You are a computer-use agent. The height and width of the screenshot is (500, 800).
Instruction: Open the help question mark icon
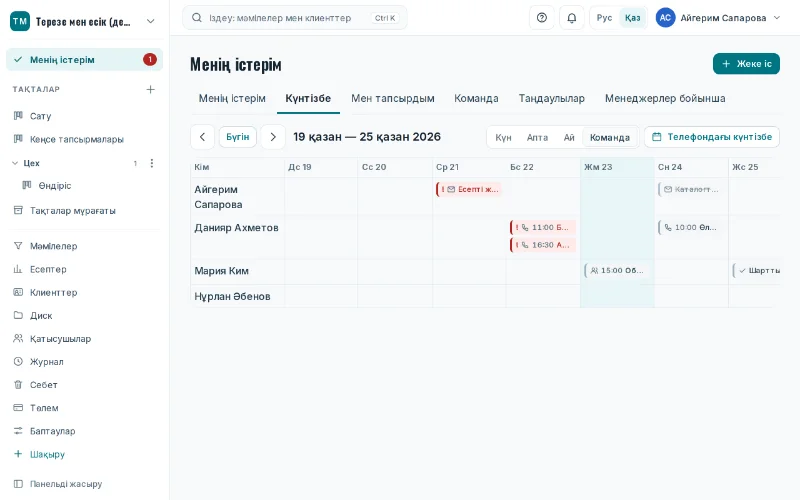click(x=542, y=18)
